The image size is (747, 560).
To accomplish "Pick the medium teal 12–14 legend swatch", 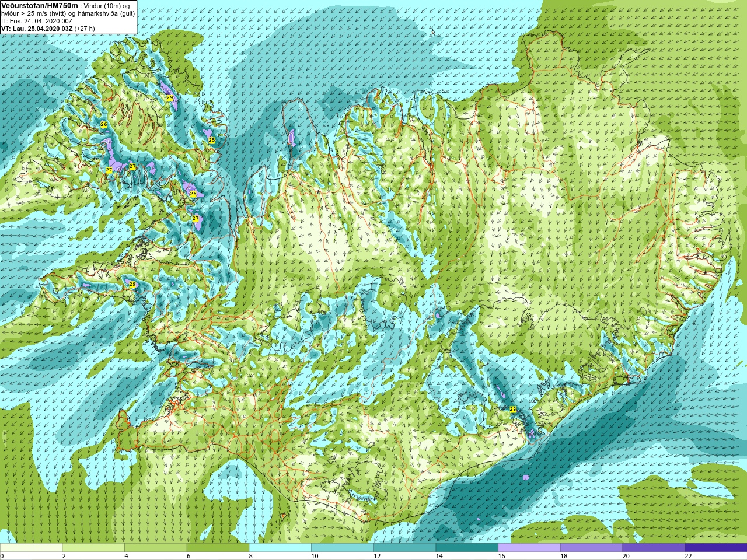I will coord(404,547).
